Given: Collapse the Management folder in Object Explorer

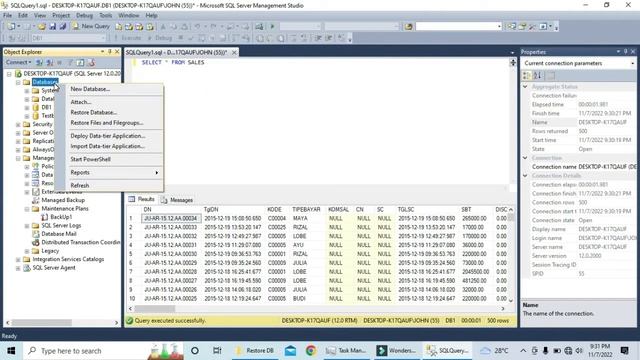Looking at the screenshot, I should [18, 158].
